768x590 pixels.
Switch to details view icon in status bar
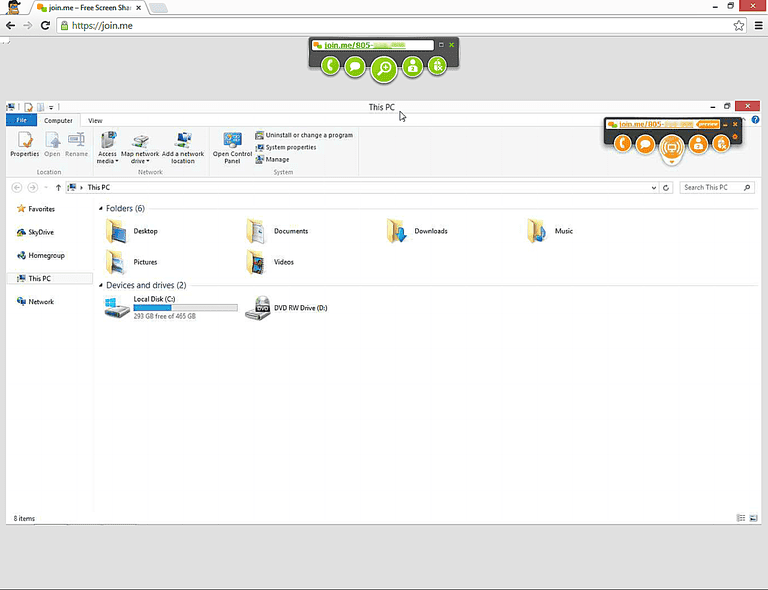741,518
